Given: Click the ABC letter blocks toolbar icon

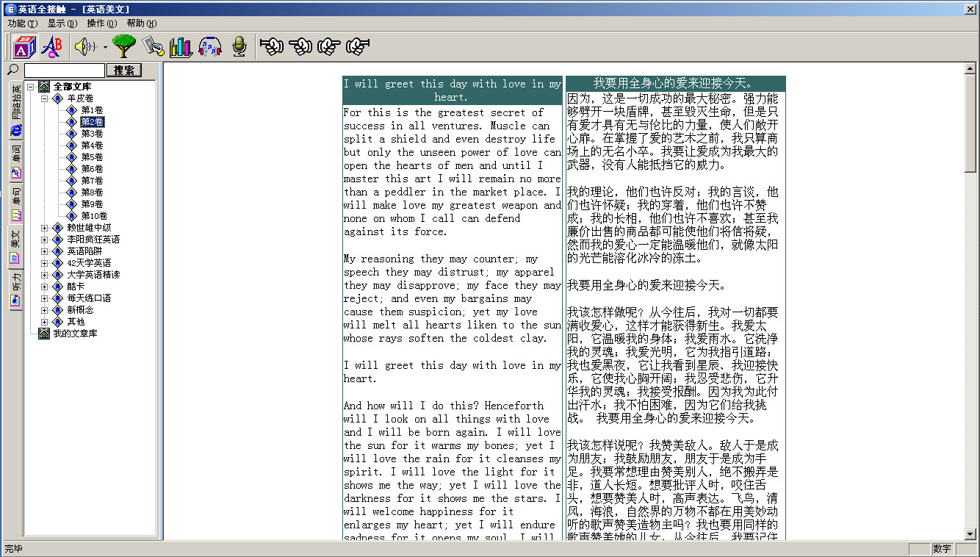Looking at the screenshot, I should pos(24,47).
